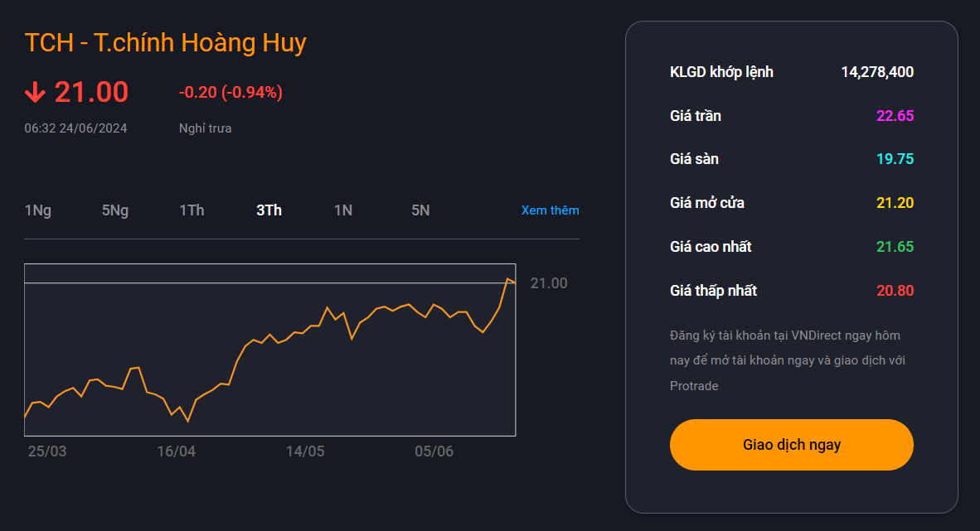Screen dimensions: 980x531
Task: Switch to the 1Th chart view
Action: click(x=191, y=210)
